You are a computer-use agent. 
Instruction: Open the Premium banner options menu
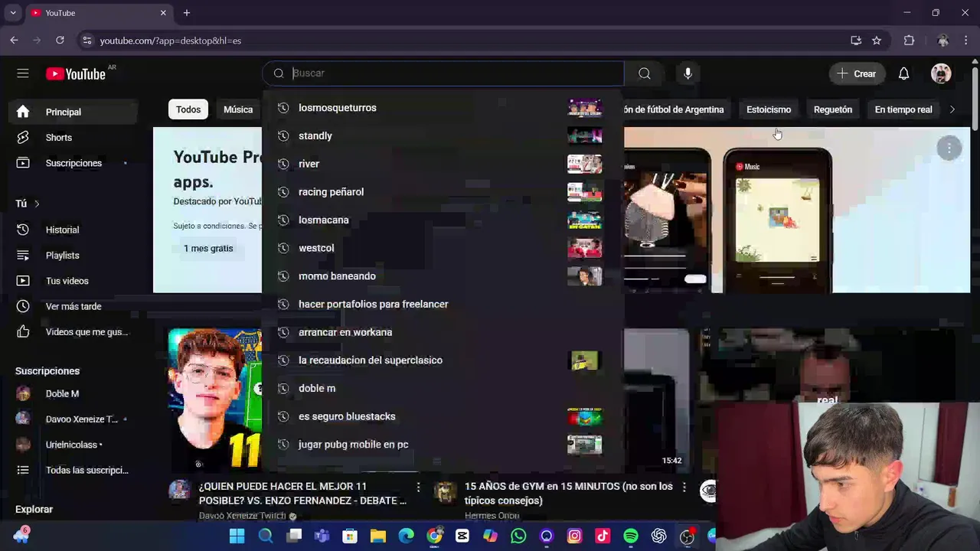point(949,148)
